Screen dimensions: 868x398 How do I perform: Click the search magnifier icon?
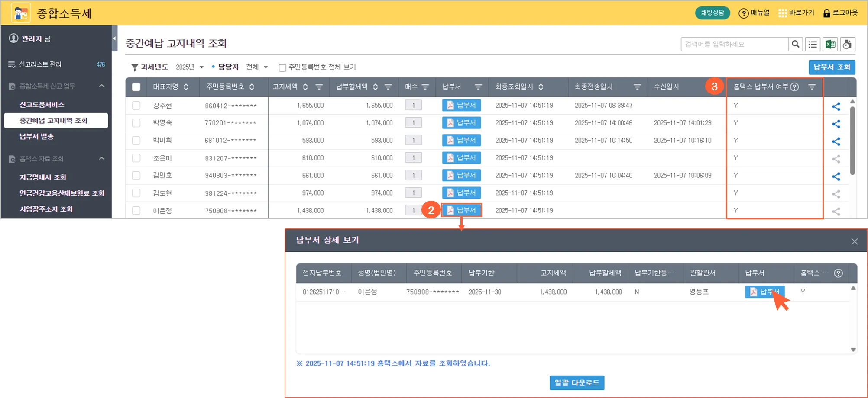(x=795, y=44)
